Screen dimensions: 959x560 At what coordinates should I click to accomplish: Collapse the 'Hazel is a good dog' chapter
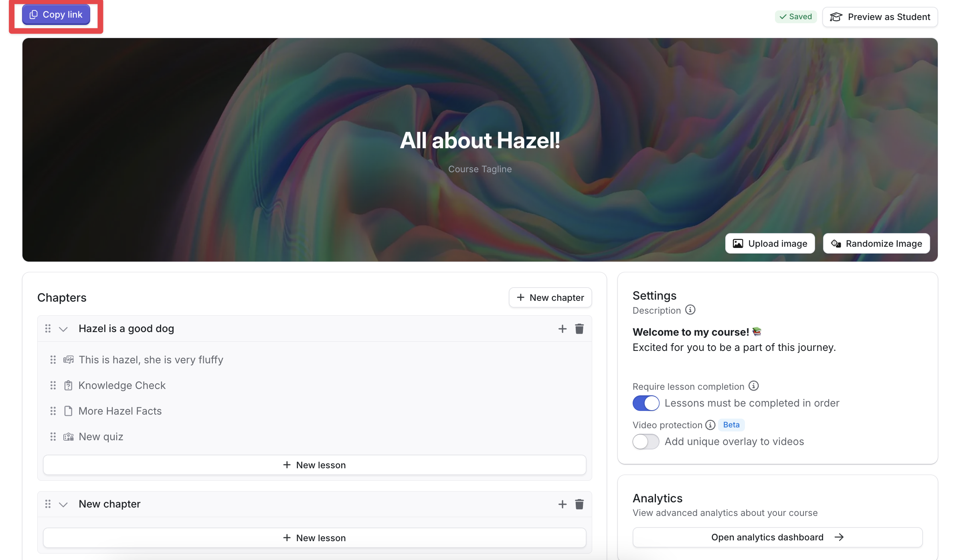(63, 329)
